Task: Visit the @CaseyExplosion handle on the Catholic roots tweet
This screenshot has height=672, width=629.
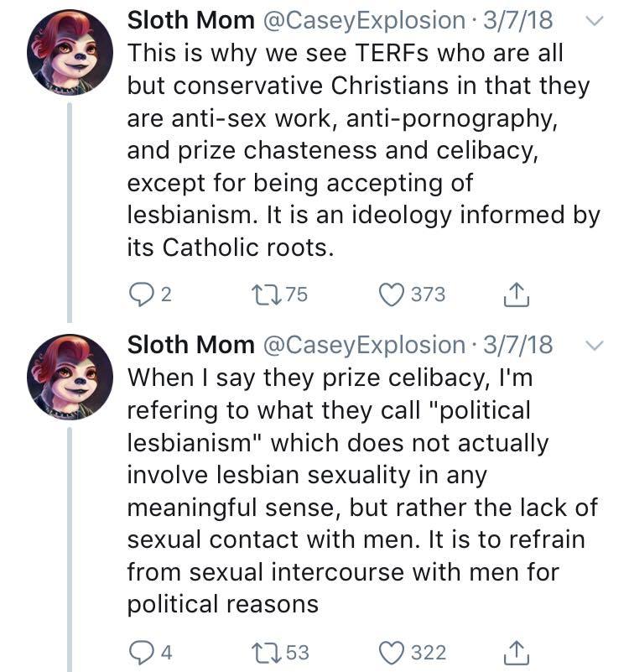Action: point(363,21)
